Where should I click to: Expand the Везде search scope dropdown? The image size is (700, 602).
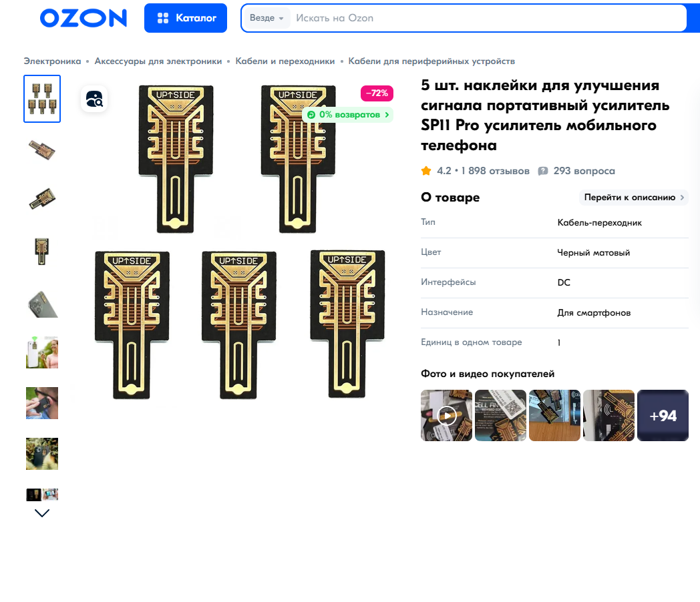267,18
